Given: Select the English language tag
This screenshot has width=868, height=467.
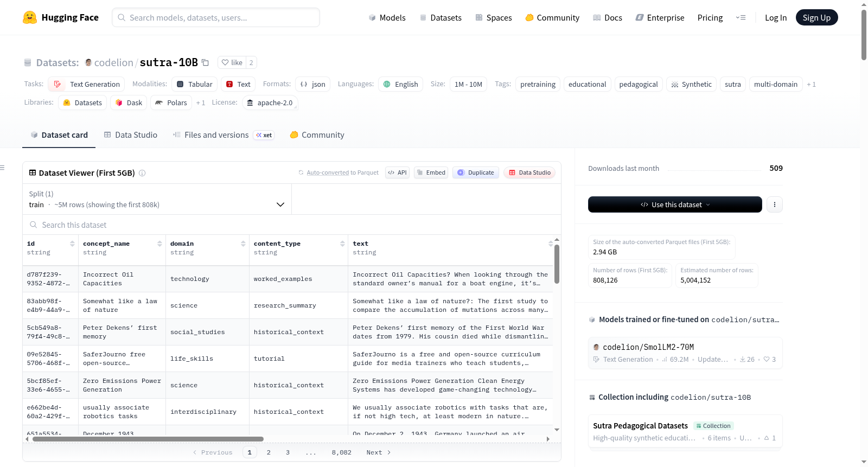Looking at the screenshot, I should (x=401, y=84).
